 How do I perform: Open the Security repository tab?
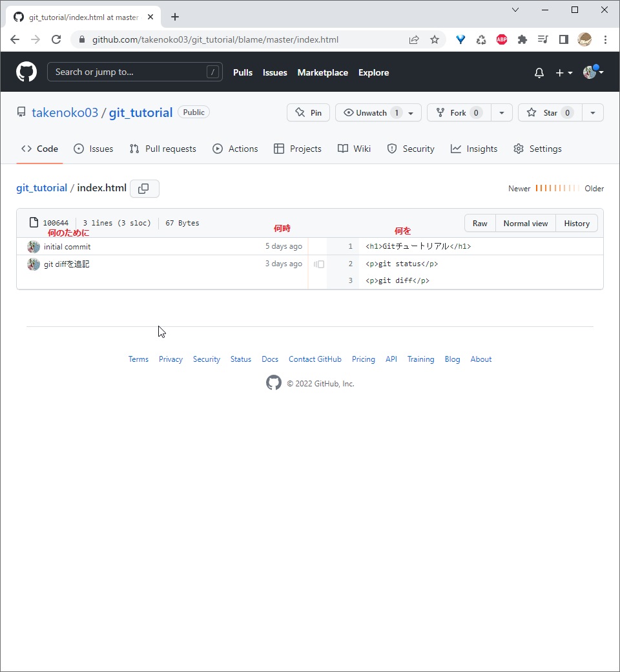(411, 149)
